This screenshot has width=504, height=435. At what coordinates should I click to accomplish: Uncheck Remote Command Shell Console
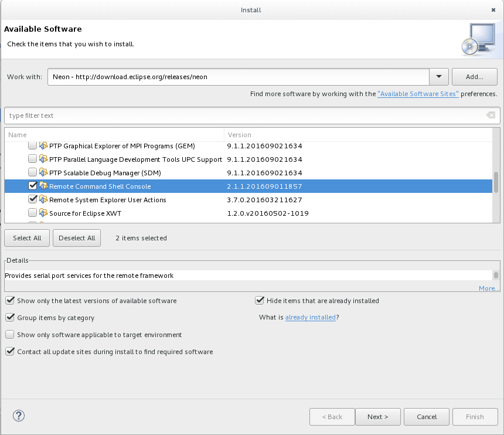click(x=32, y=186)
